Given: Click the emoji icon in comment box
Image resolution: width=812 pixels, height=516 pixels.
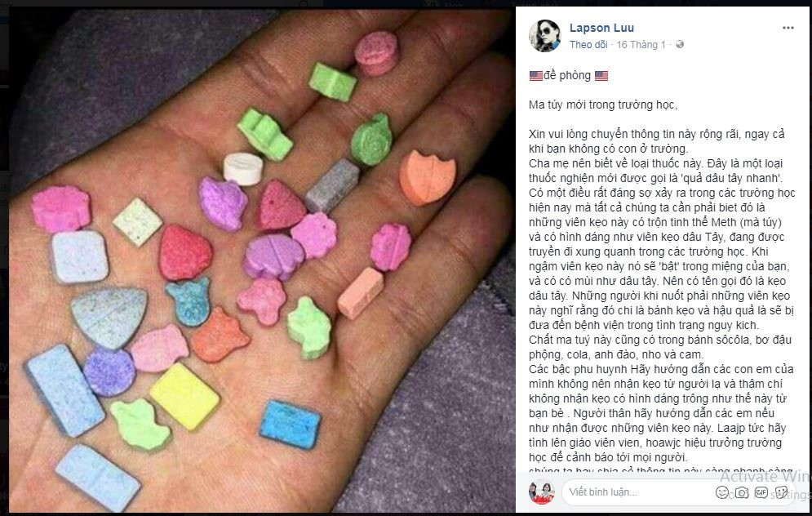Looking at the screenshot, I should 722,492.
